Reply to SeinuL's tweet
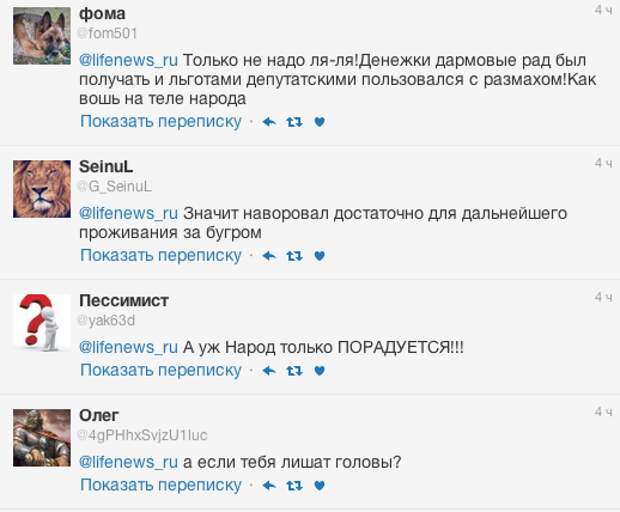Screen dimensions: 620x512 click(x=268, y=256)
